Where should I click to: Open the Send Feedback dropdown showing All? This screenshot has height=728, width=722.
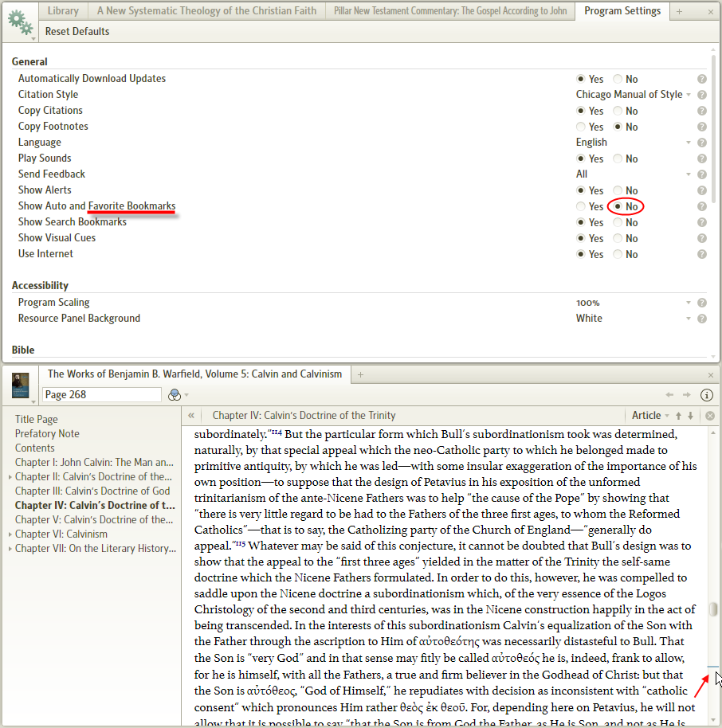click(634, 174)
